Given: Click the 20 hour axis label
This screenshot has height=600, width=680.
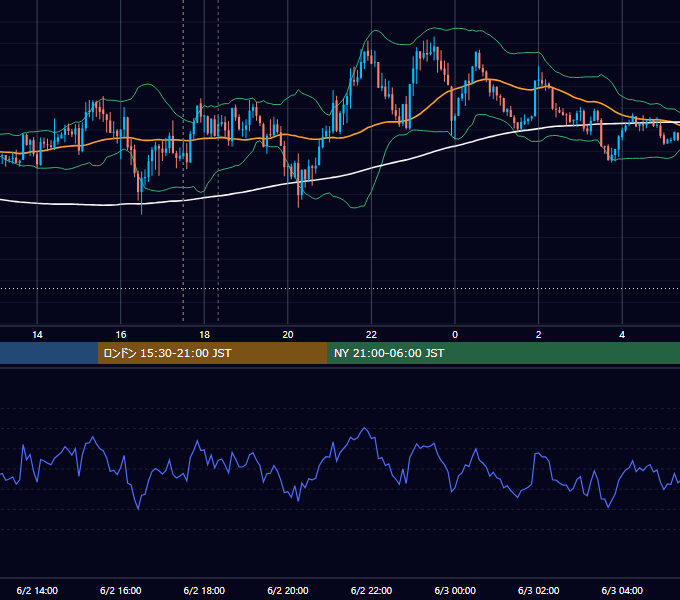Looking at the screenshot, I should [288, 335].
